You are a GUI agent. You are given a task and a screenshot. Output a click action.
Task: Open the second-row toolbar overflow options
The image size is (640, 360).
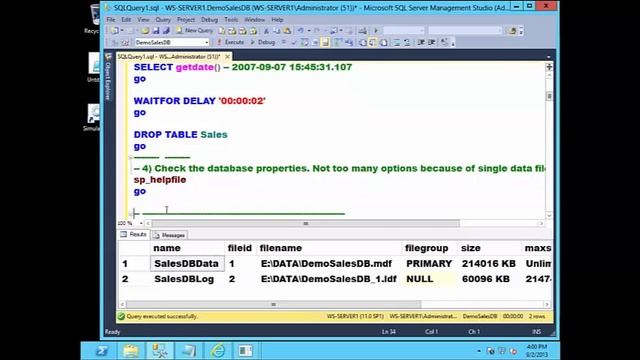click(x=453, y=43)
